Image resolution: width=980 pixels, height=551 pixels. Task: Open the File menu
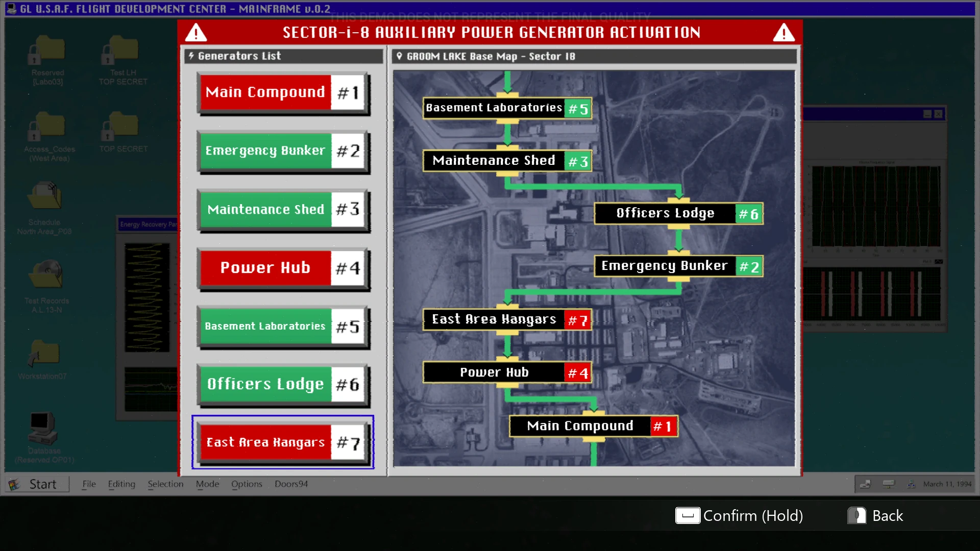[x=89, y=484]
